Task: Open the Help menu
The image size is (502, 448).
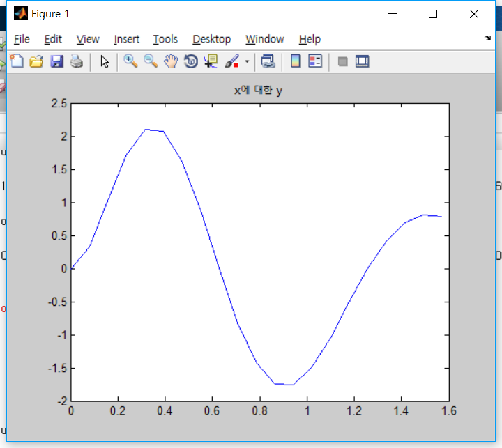Action: pyautogui.click(x=310, y=39)
